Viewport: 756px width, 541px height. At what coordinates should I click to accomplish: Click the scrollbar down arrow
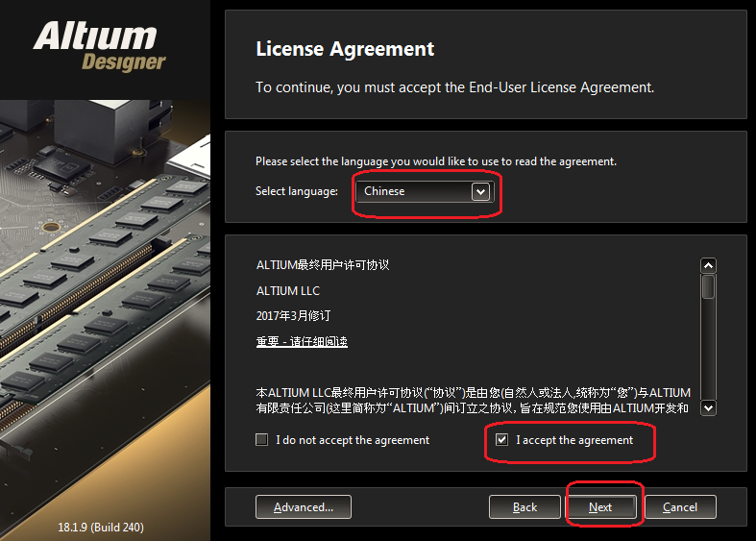[708, 408]
